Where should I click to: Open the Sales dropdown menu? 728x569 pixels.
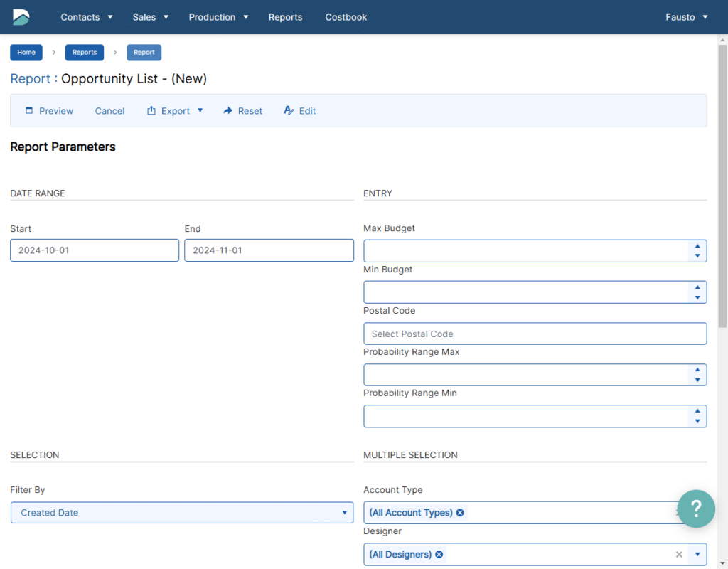[151, 17]
